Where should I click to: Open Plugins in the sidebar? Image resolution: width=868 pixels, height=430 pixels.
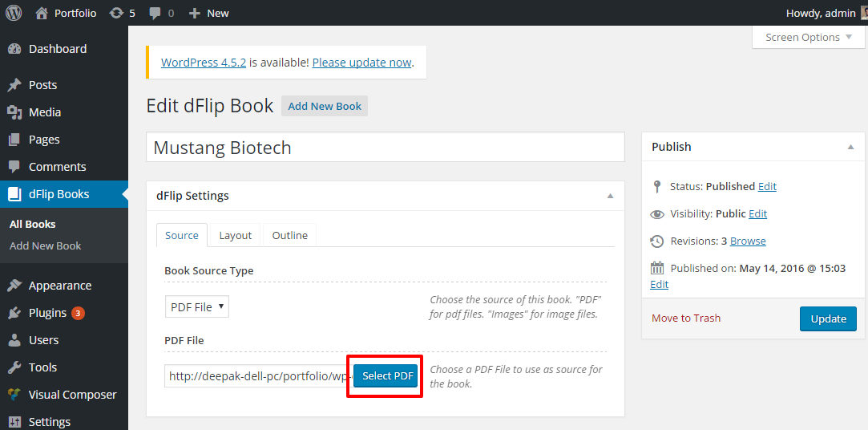pyautogui.click(x=47, y=313)
